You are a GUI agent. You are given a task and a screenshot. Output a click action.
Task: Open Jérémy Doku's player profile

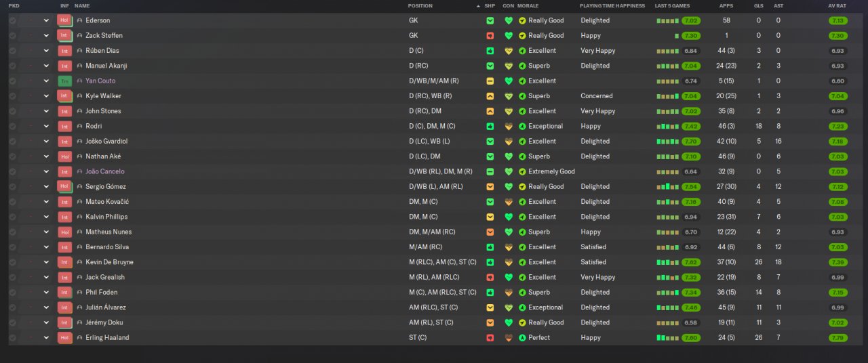click(104, 322)
